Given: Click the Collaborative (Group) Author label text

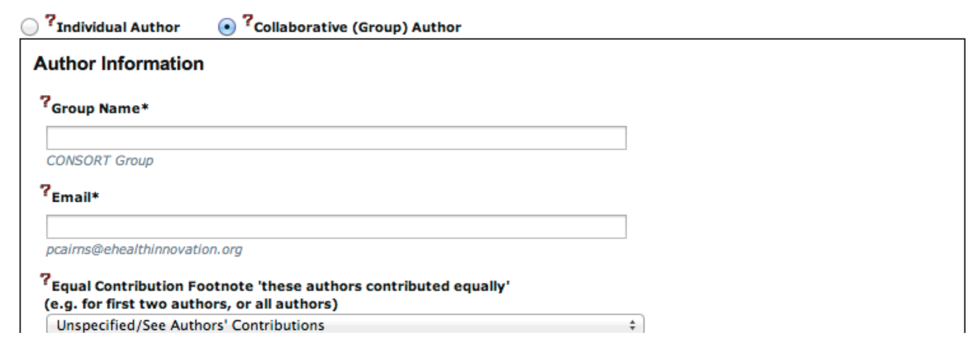Looking at the screenshot, I should 357,27.
